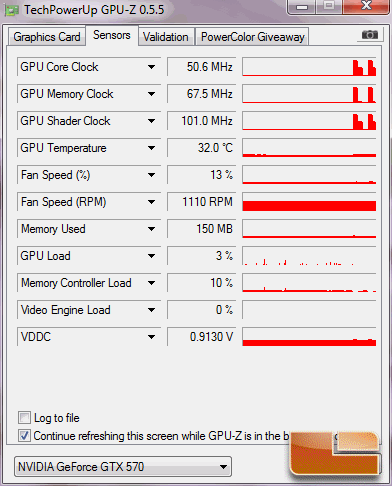The image size is (392, 486).
Task: Uncheck Continue refreshing this screen checkbox
Action: click(24, 436)
